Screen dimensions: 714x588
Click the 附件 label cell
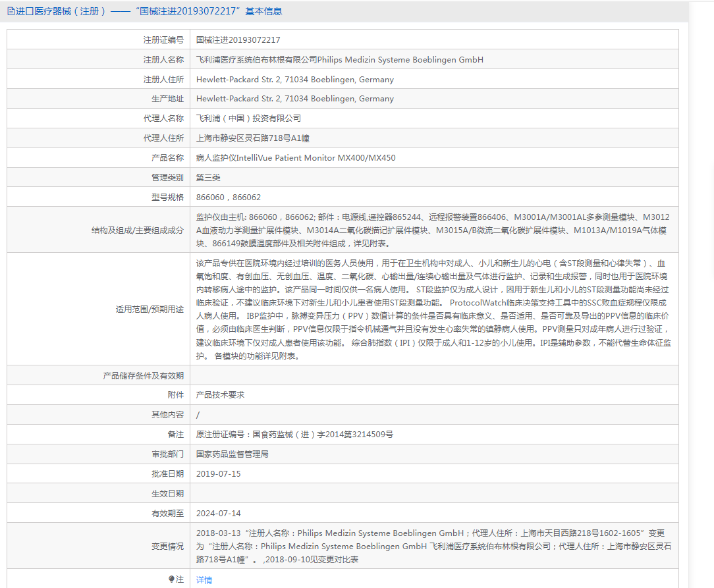pos(98,394)
